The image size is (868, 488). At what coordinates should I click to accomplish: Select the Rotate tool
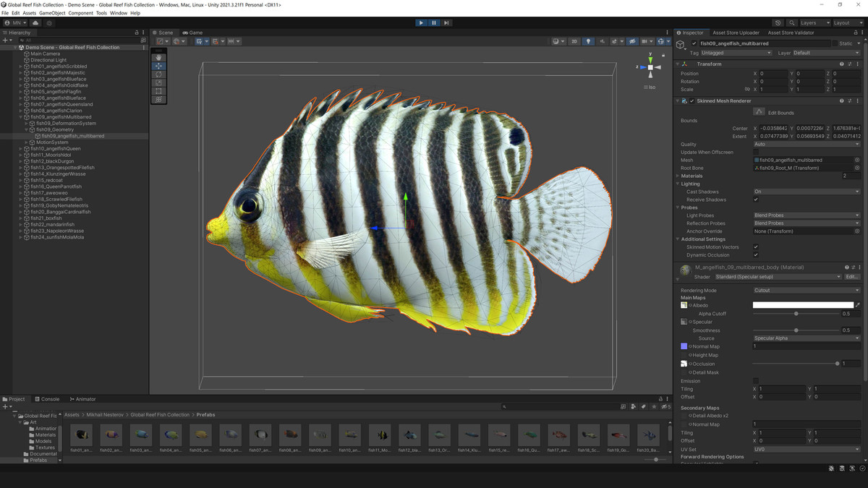click(x=158, y=74)
